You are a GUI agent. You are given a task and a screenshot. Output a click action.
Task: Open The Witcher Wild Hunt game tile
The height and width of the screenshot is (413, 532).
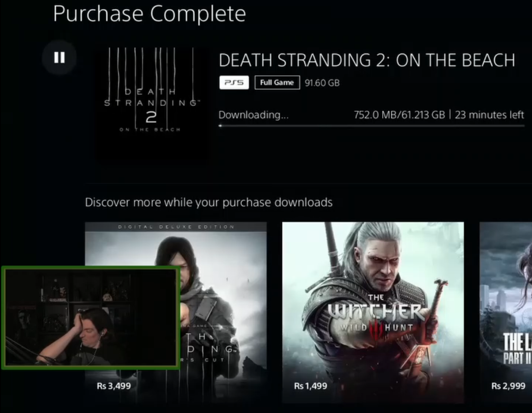[373, 312]
